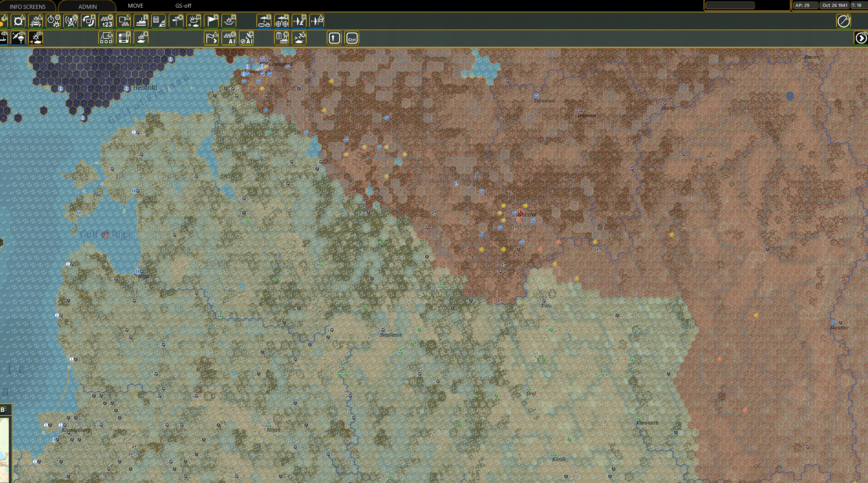
Task: Click the supply network icon (N)
Action: point(124,21)
